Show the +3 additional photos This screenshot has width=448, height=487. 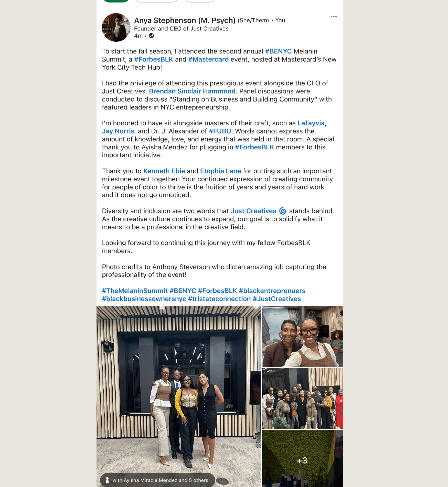point(302,459)
